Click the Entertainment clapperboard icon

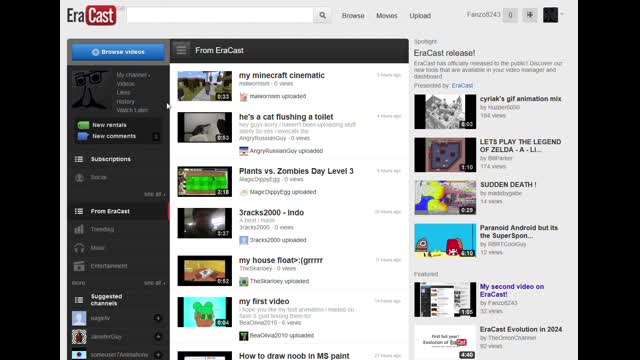(x=79, y=266)
